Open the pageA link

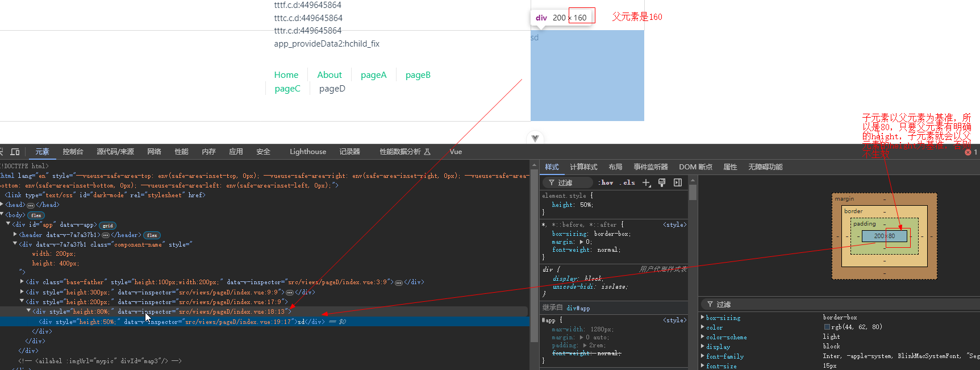click(373, 75)
